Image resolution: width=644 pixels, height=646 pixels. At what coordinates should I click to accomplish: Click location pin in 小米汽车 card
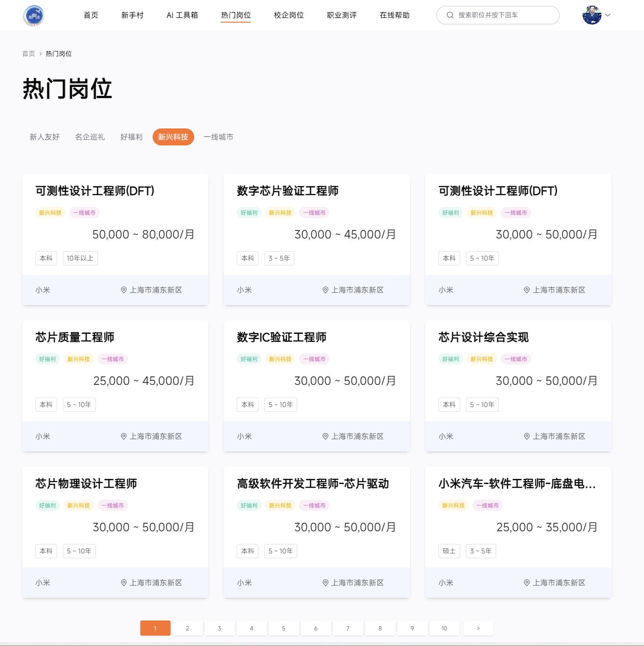click(527, 583)
